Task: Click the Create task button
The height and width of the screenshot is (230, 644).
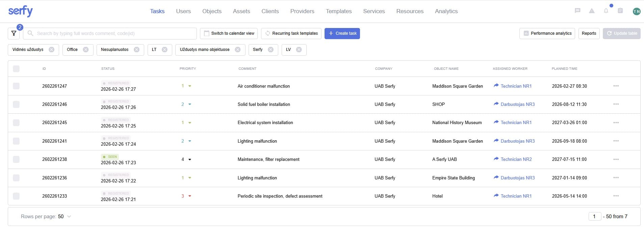Action: point(342,33)
